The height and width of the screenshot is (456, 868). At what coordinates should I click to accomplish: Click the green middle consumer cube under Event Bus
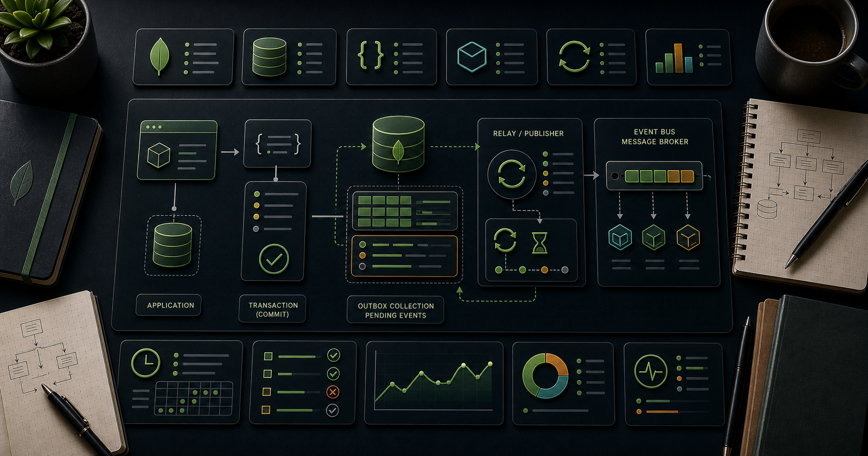click(654, 237)
